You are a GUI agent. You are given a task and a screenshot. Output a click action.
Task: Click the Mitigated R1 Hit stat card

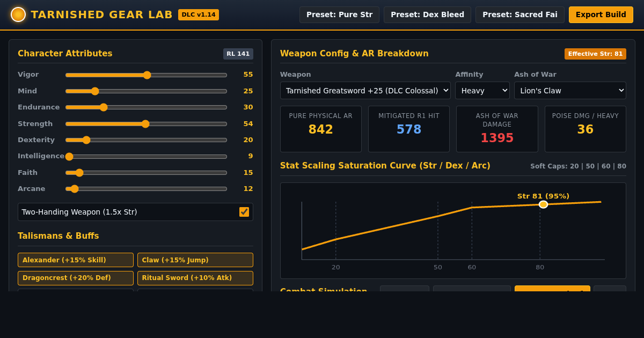409,129
